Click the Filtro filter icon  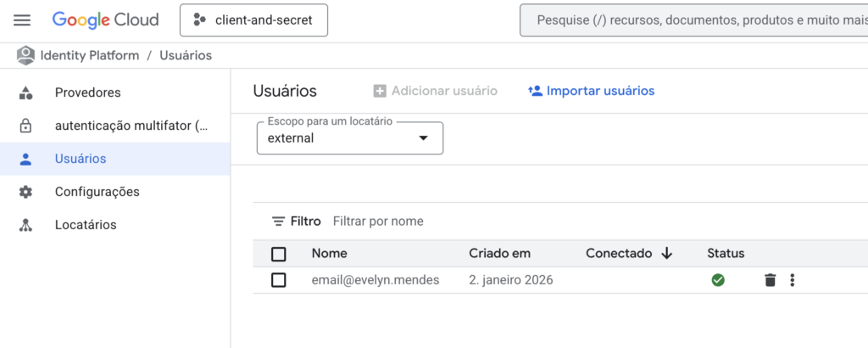click(x=278, y=222)
